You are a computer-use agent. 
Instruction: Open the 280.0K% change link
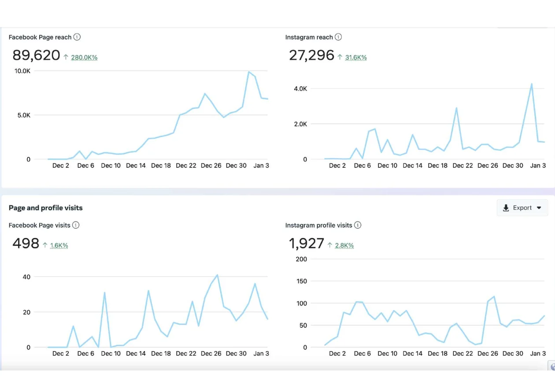click(84, 57)
